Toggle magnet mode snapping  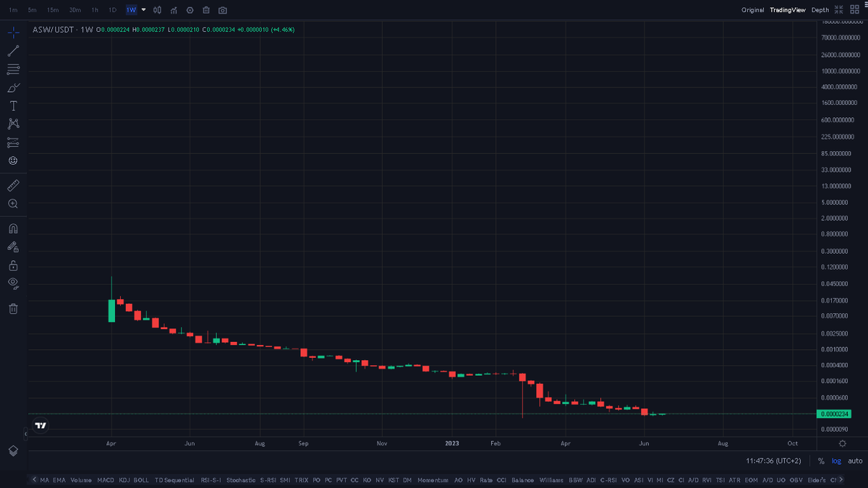coord(13,228)
